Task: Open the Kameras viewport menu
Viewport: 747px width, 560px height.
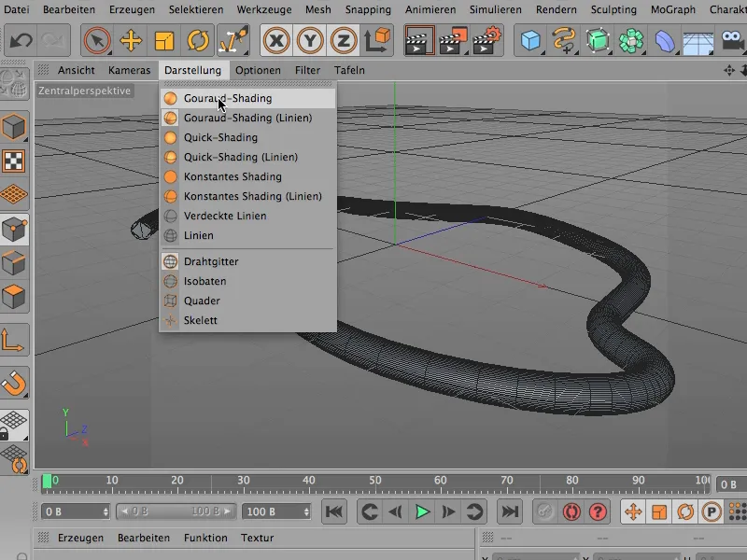Action: pyautogui.click(x=129, y=70)
